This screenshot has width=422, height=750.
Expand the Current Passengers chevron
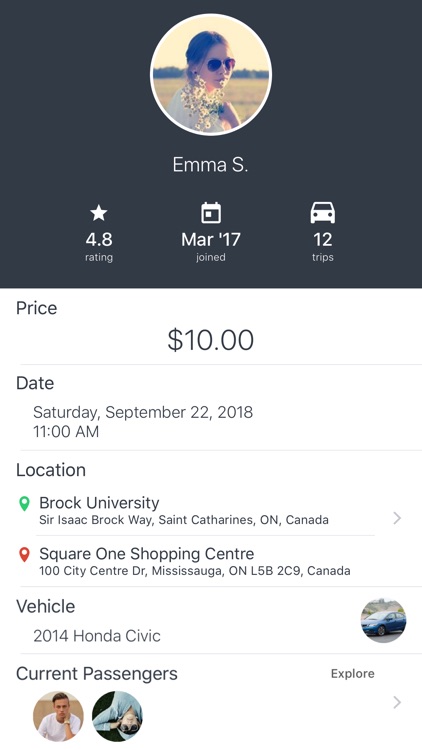tap(397, 702)
